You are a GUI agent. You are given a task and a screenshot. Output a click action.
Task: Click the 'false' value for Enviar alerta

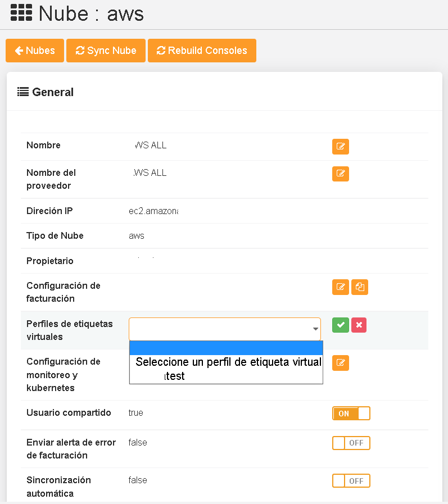138,443
